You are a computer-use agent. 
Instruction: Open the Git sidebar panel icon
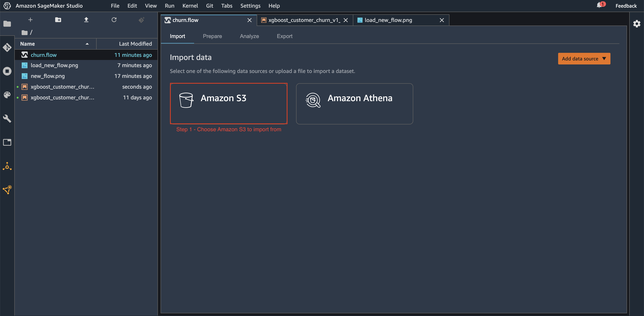pos(7,47)
